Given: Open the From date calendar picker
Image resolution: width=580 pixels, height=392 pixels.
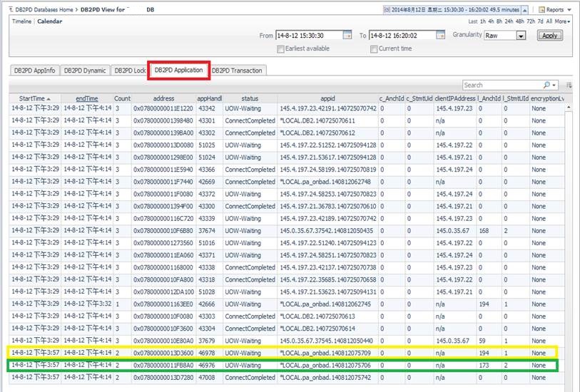Looking at the screenshot, I should click(347, 36).
